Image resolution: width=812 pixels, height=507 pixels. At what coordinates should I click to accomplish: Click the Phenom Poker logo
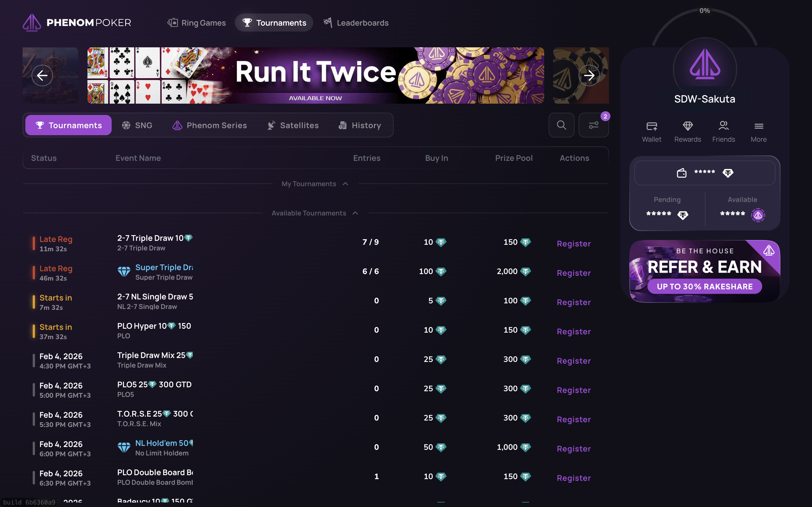click(77, 23)
